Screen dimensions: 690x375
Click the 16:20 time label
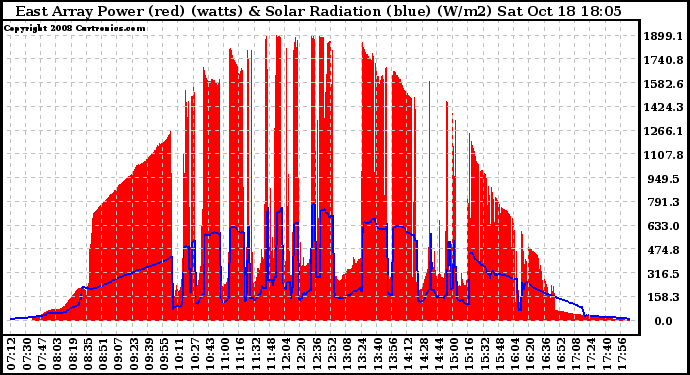[531, 353]
